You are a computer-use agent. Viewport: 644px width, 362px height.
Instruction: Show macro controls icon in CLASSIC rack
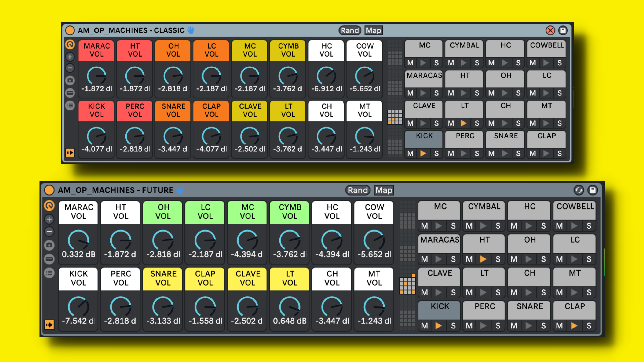click(x=70, y=44)
